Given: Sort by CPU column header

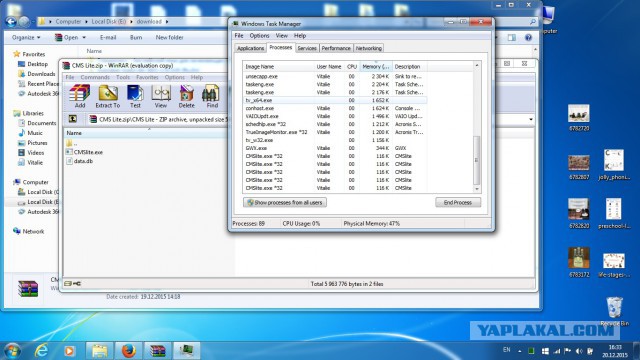Looking at the screenshot, I should (x=352, y=67).
